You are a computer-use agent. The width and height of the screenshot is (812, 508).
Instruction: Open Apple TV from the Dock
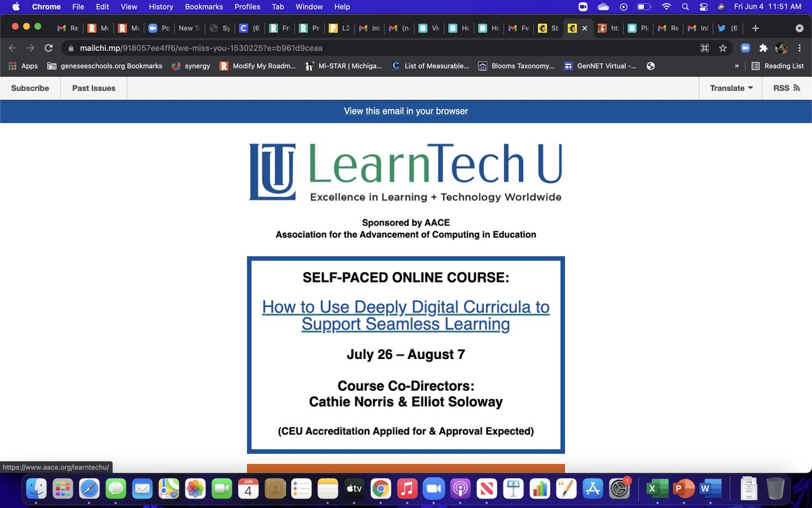[x=353, y=488]
